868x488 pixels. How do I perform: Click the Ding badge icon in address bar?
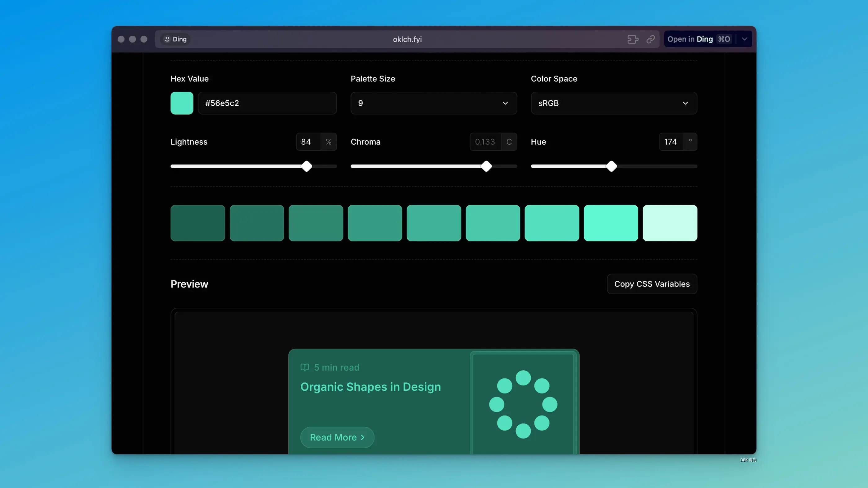click(175, 39)
